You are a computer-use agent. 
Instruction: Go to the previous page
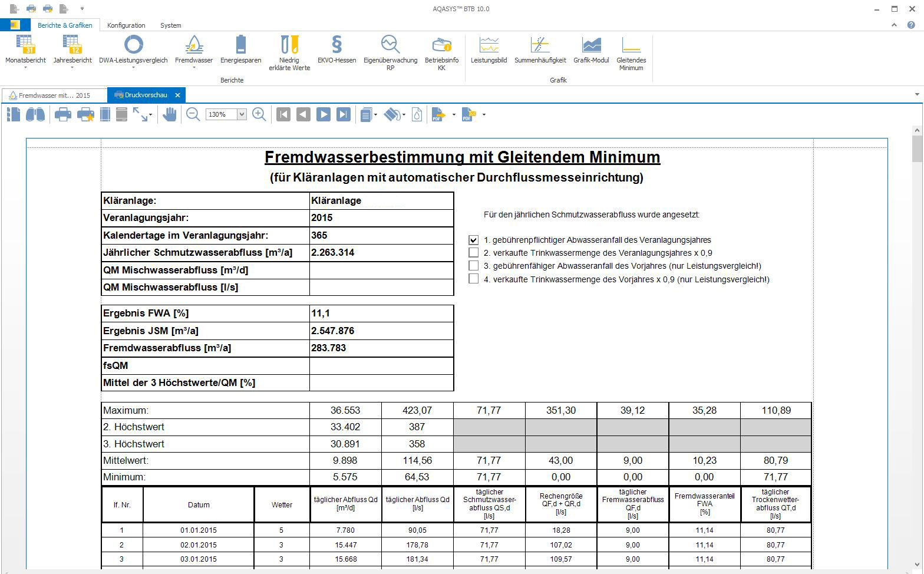(x=303, y=114)
